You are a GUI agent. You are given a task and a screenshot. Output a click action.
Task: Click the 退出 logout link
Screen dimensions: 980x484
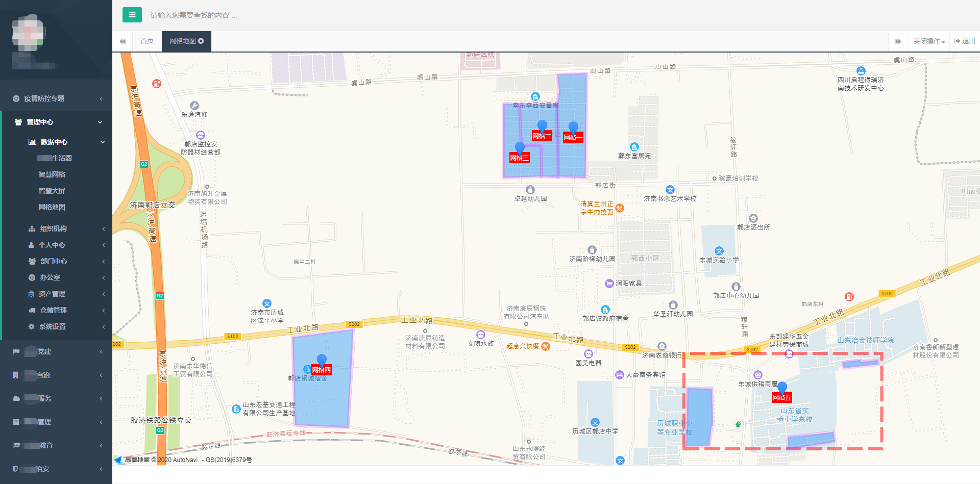(x=965, y=41)
